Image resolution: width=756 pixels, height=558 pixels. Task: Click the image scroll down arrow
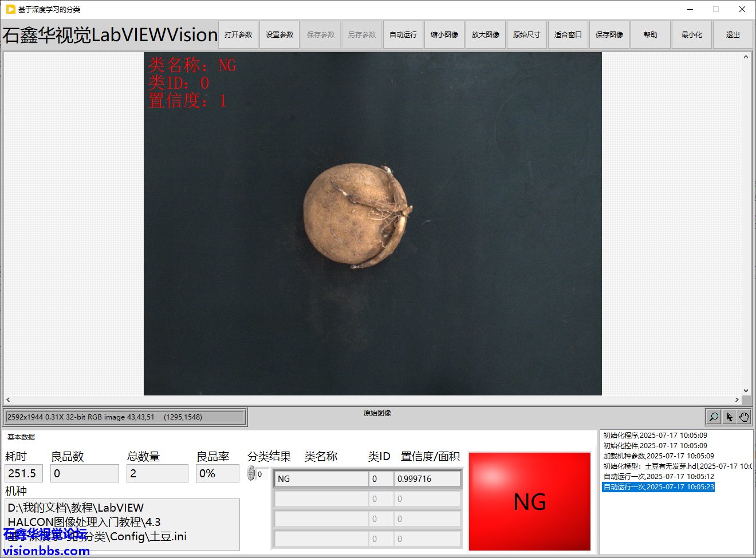(x=746, y=391)
